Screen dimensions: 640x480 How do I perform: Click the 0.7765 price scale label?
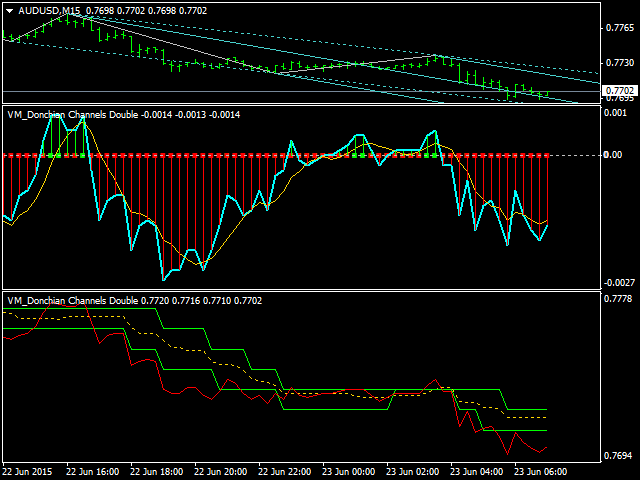click(620, 28)
